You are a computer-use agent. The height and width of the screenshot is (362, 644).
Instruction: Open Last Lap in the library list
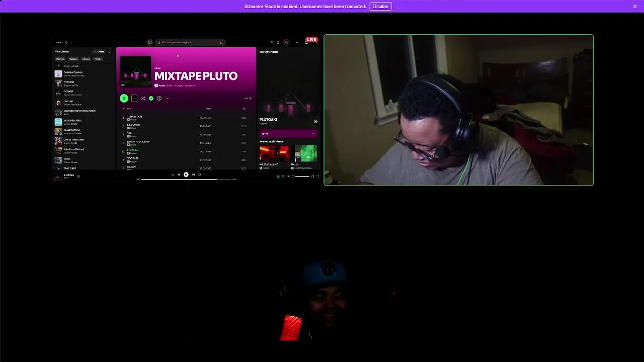(84, 103)
